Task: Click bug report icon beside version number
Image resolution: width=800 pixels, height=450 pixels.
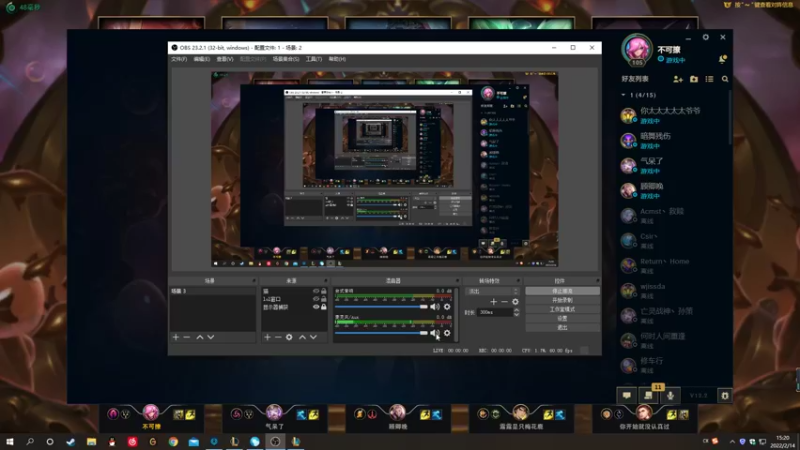Action: tap(724, 395)
